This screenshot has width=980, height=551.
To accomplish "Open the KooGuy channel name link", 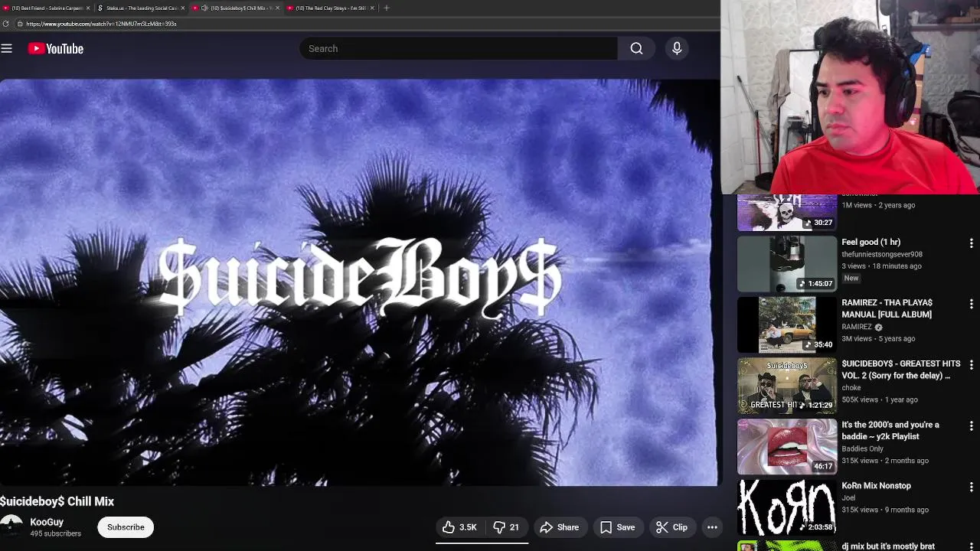I will (x=47, y=522).
